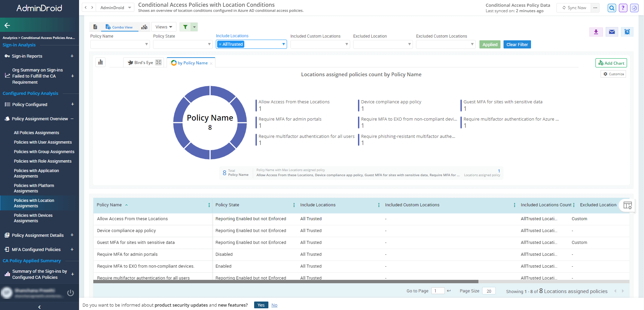Open the Views dropdown
Screen dimensions: 644x310
pos(164,26)
